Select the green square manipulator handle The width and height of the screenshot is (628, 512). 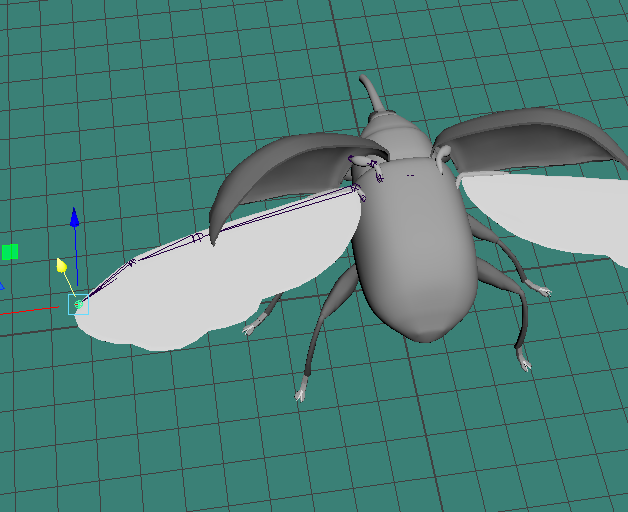(10, 252)
